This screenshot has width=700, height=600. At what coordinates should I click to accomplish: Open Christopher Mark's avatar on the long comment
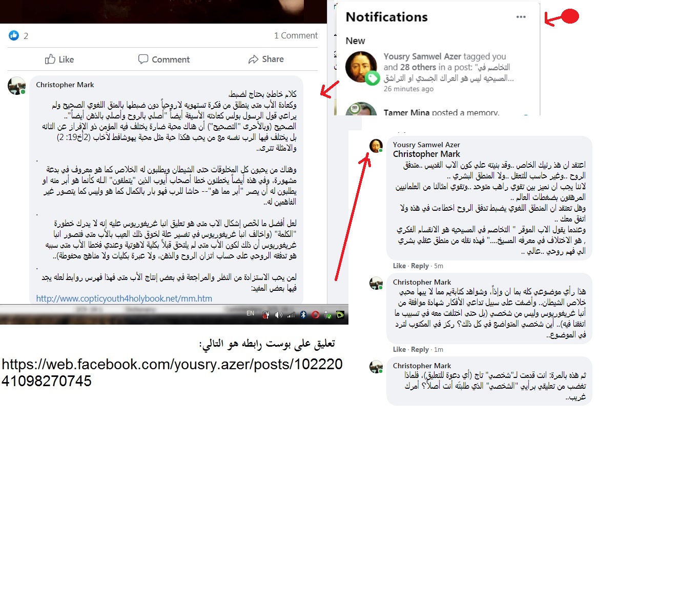point(16,86)
